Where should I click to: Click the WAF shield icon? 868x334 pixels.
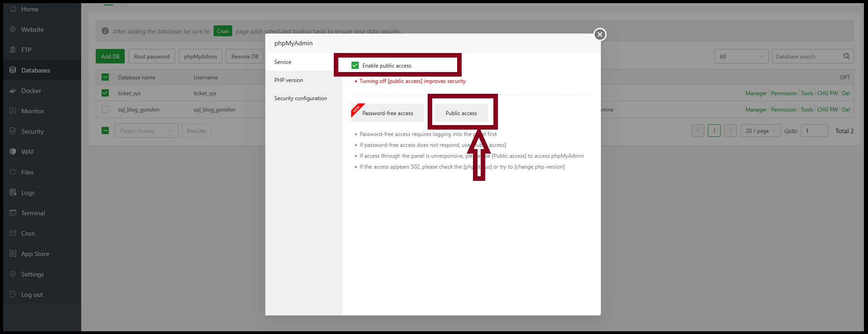pyautogui.click(x=13, y=152)
